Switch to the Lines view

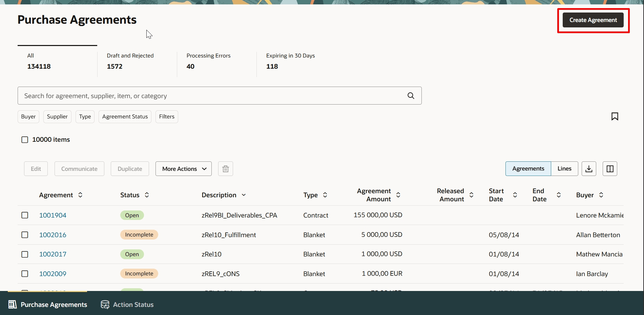[564, 169]
